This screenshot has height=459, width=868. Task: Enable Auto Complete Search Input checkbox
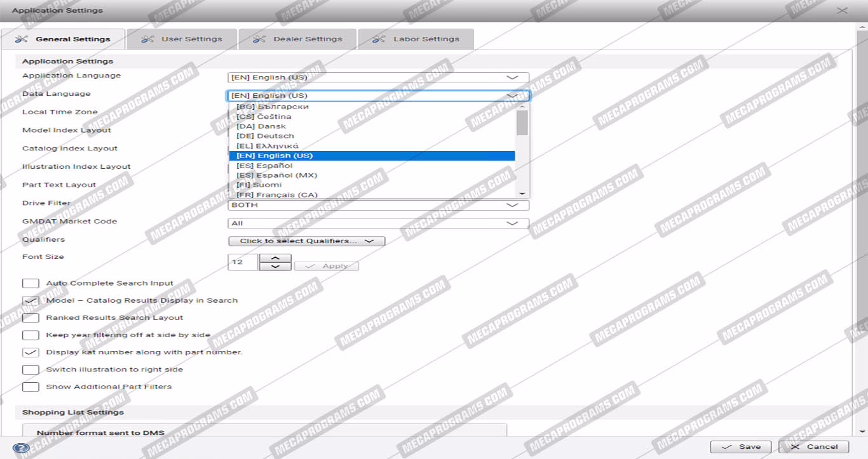coord(31,283)
